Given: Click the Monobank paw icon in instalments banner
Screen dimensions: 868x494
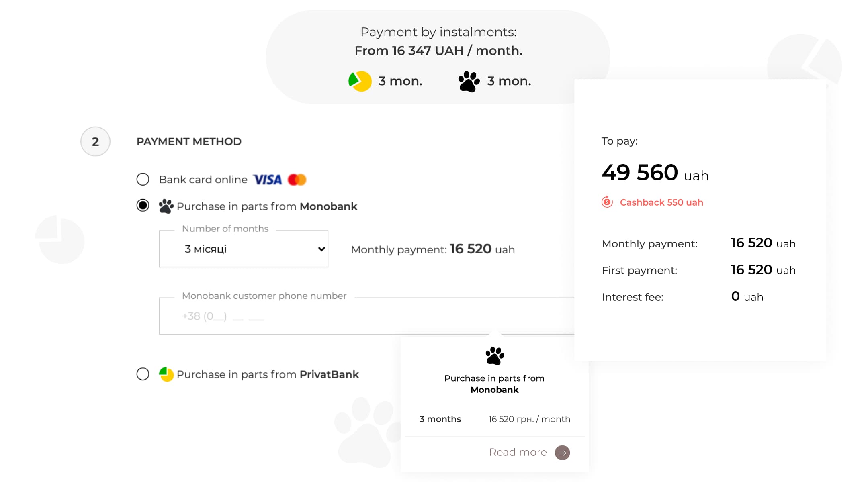Looking at the screenshot, I should pos(469,82).
